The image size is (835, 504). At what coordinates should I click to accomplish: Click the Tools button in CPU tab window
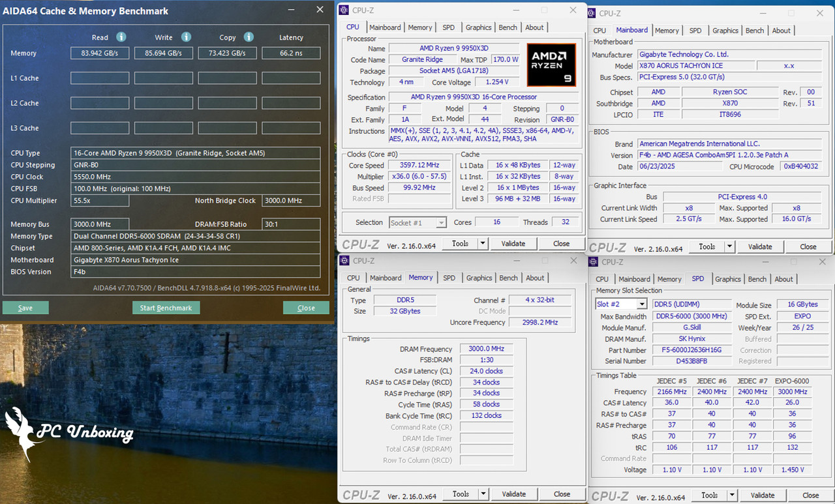[460, 243]
